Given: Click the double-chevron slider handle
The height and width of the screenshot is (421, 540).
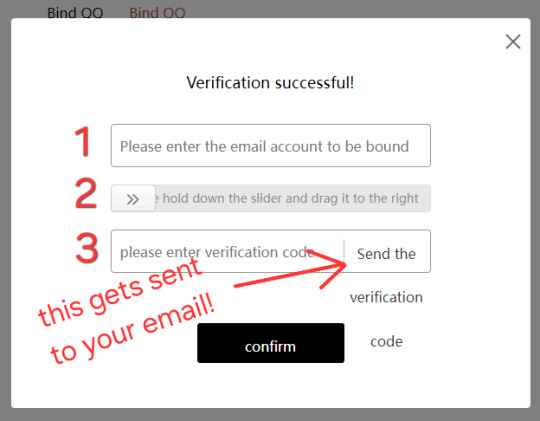Looking at the screenshot, I should click(x=133, y=198).
